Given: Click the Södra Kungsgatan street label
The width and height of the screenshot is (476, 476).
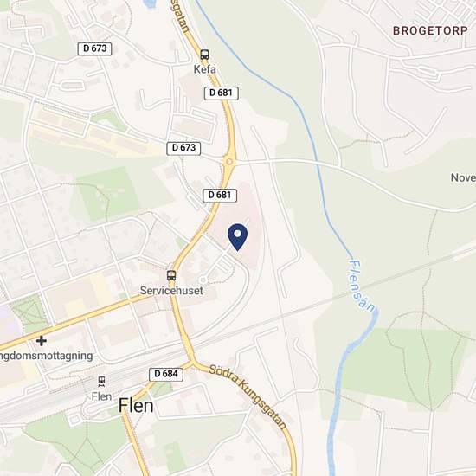Looking at the screenshot, I should (x=248, y=396).
